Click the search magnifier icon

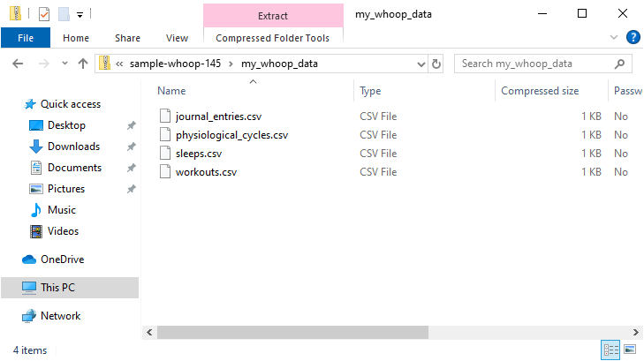620,64
